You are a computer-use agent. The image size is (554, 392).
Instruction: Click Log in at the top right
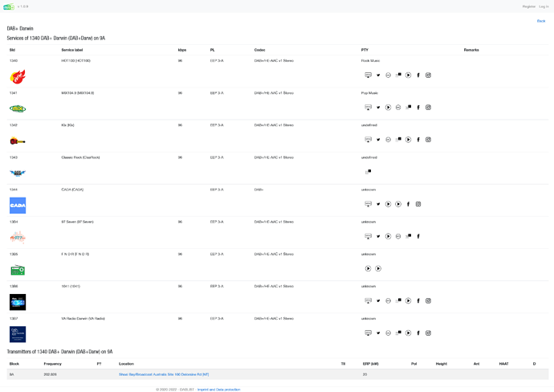[544, 6]
